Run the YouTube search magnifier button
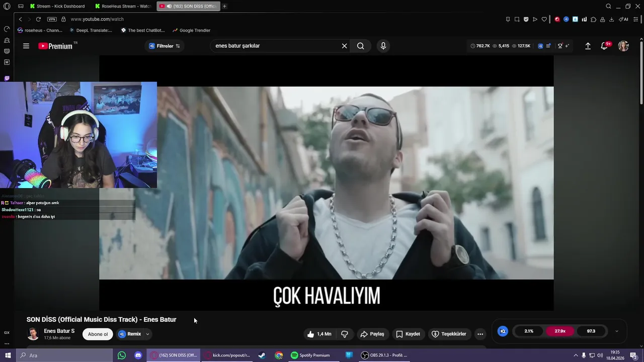The width and height of the screenshot is (644, 362). [x=361, y=46]
